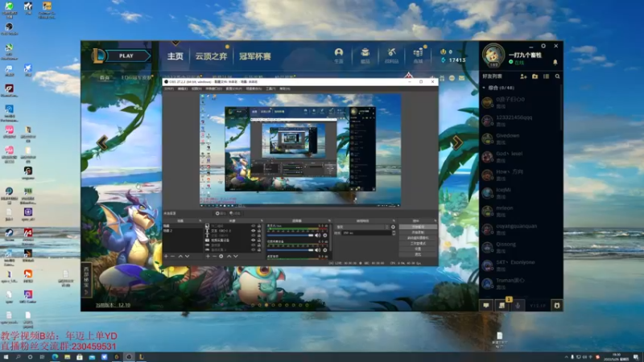
Task: Pop out the OBS transitions dock panel
Action: pos(394,220)
